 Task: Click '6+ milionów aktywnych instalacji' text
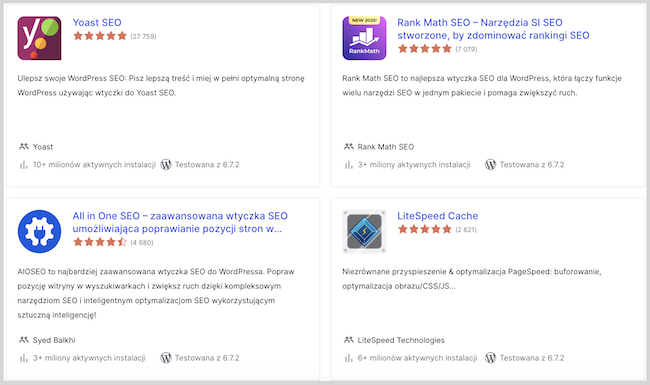coord(417,358)
